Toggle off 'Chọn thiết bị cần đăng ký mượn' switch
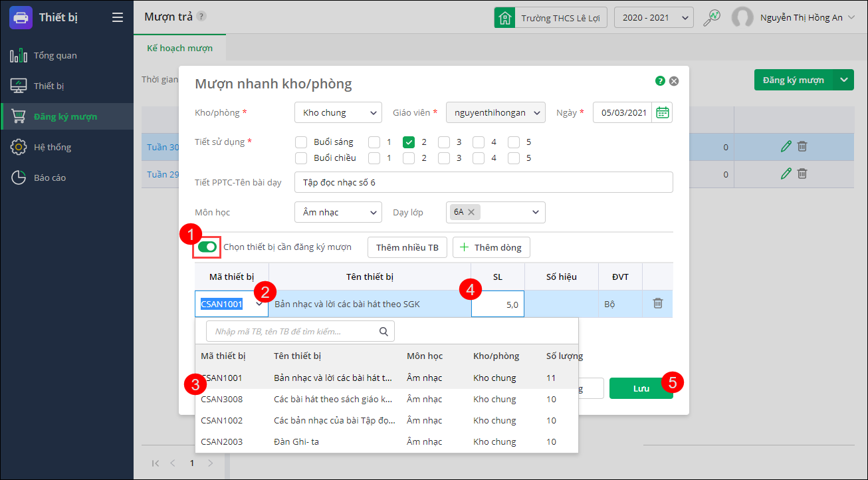This screenshot has height=480, width=868. (x=207, y=247)
